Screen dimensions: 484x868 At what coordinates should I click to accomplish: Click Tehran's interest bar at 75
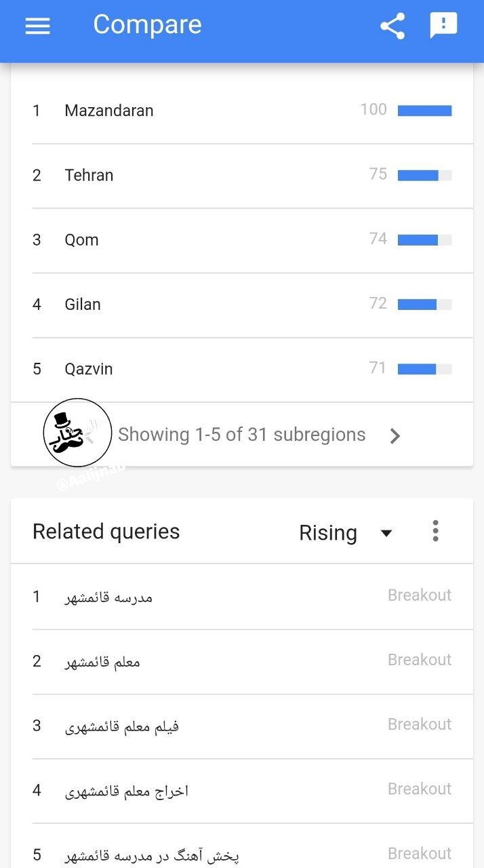(x=424, y=176)
